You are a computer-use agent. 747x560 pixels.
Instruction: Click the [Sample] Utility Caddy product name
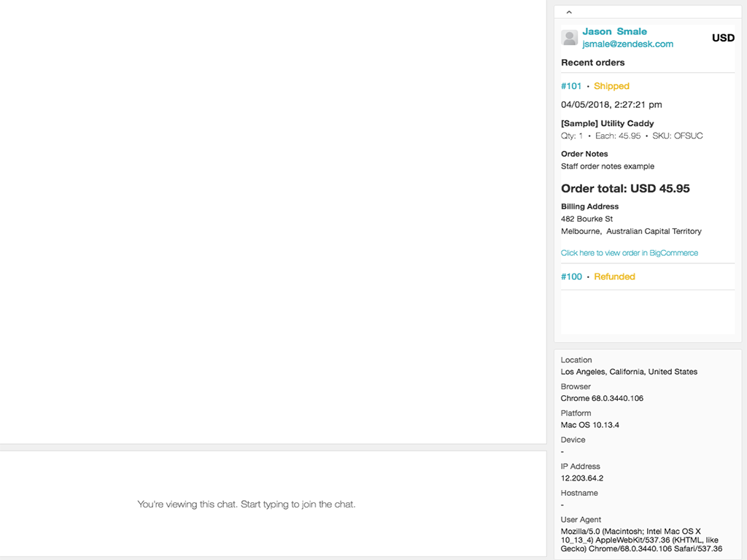(x=607, y=123)
